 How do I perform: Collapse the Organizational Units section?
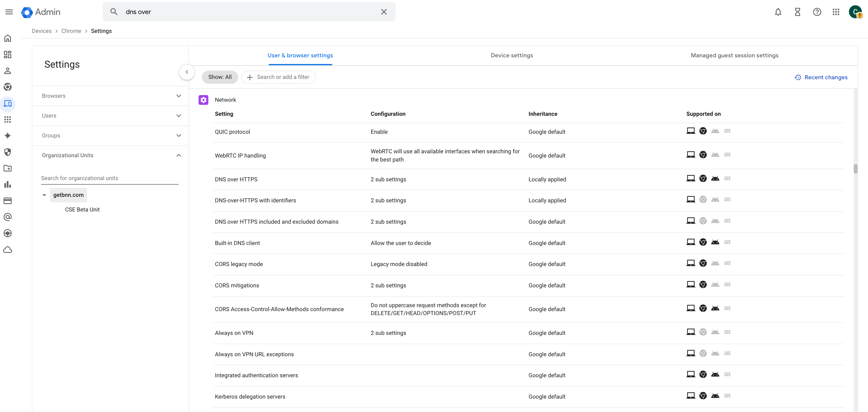(178, 155)
